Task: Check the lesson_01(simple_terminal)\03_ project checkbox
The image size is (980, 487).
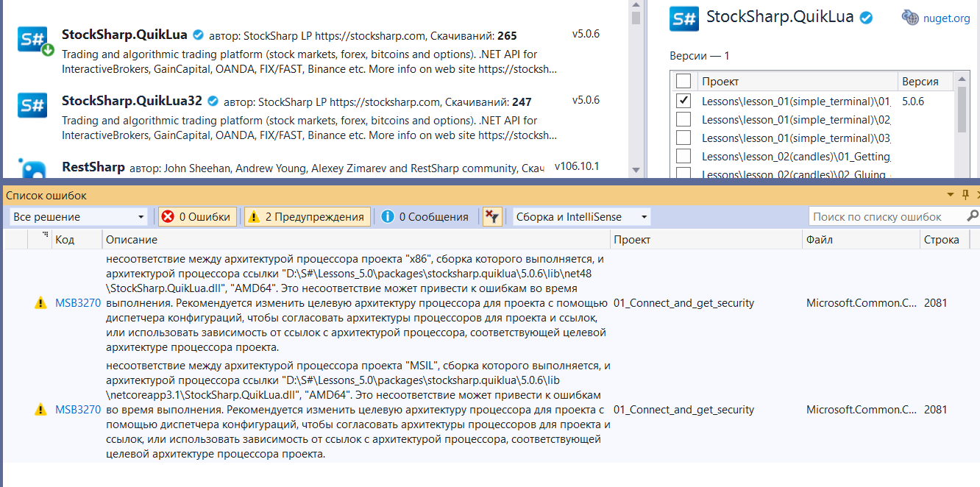Action: point(683,137)
